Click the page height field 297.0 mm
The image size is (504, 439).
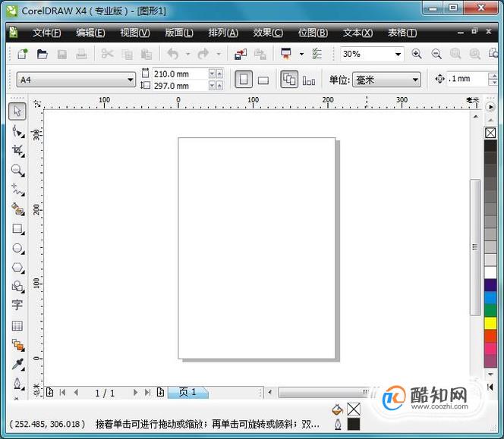180,86
